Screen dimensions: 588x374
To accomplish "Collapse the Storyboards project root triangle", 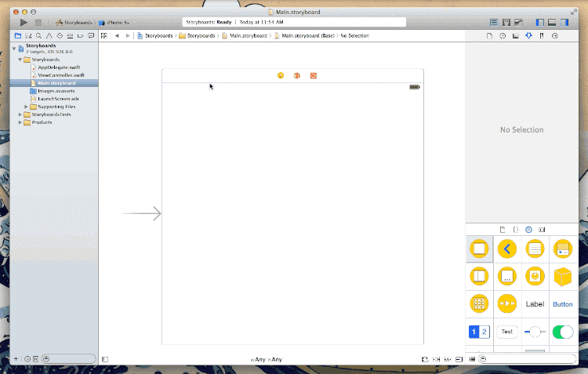I will coord(14,49).
